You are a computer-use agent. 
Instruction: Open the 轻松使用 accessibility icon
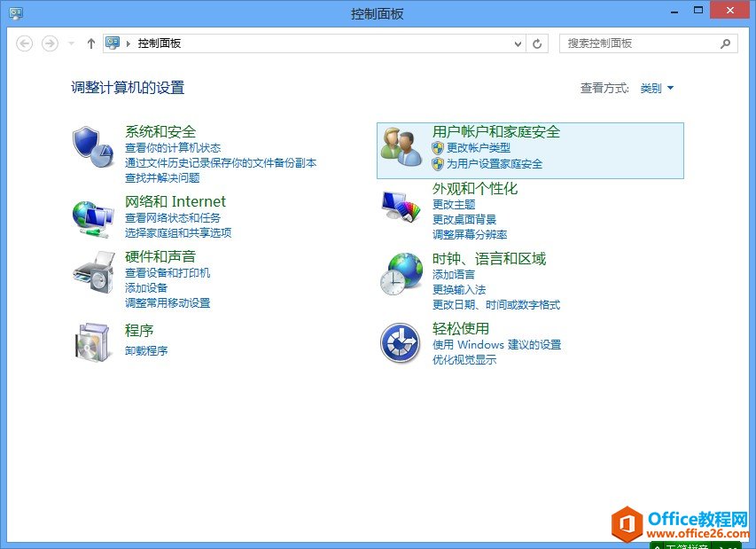pos(400,341)
